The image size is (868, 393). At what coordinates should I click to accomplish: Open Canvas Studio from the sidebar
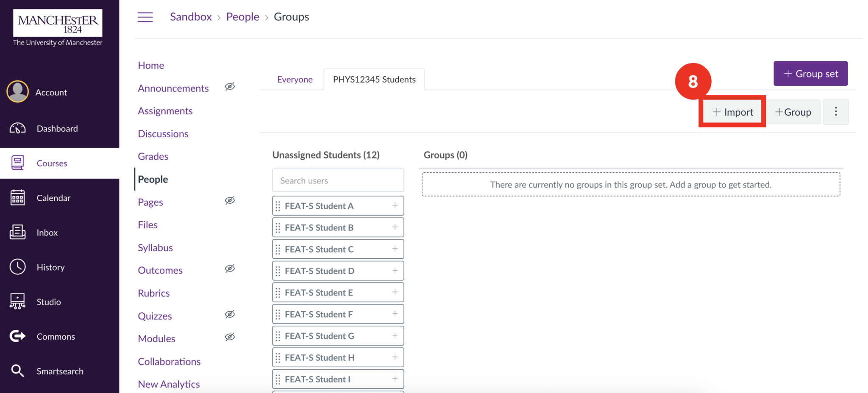[x=17, y=301]
